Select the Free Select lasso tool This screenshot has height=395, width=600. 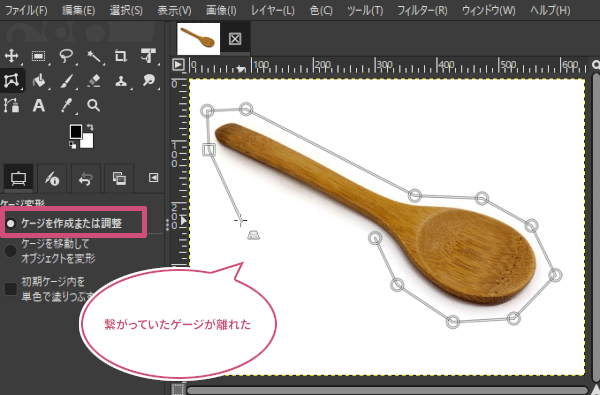(66, 56)
